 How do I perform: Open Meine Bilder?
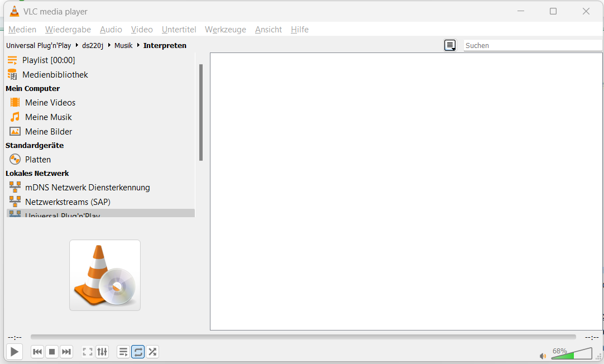pyautogui.click(x=100, y=132)
